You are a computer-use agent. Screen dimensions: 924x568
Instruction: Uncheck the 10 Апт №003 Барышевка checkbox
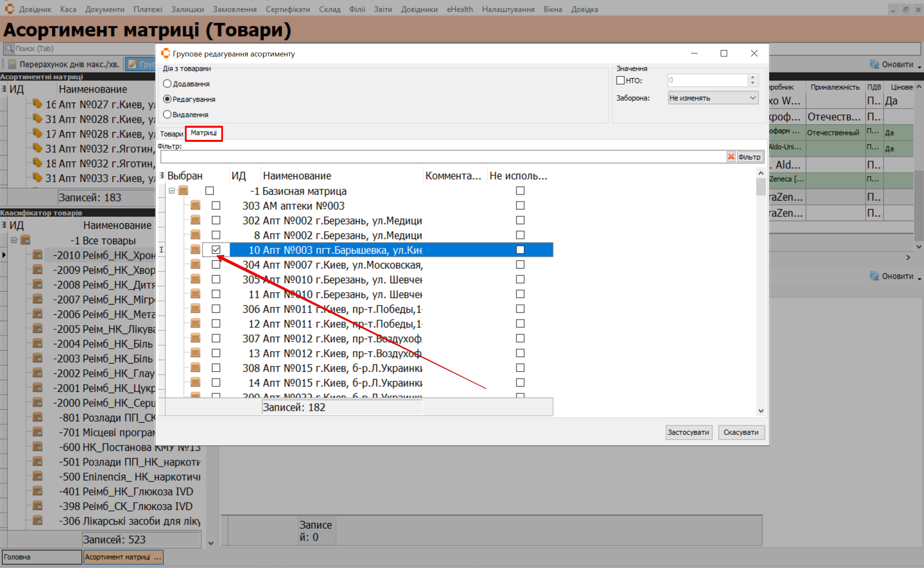click(x=216, y=250)
